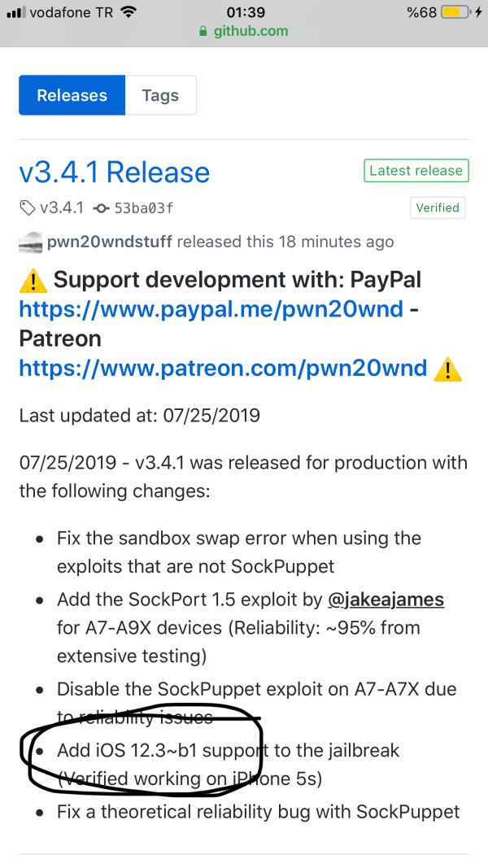Tap the warning emoji after Patreon link
The width and height of the screenshot is (488, 868).
click(448, 369)
